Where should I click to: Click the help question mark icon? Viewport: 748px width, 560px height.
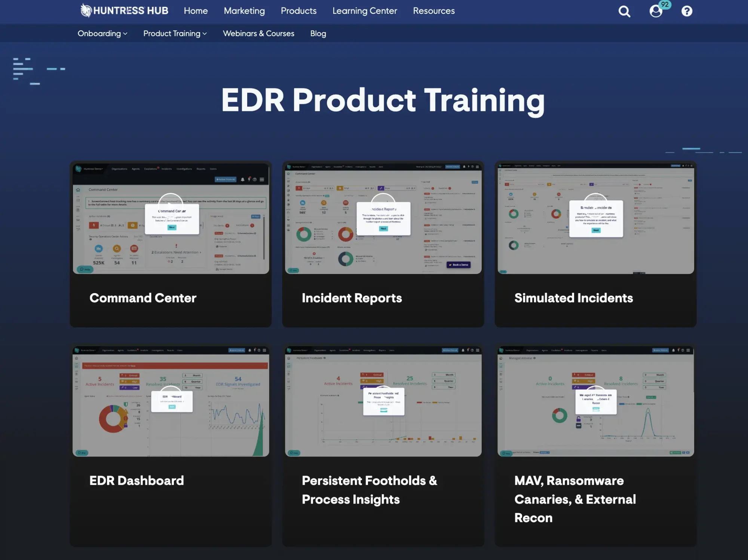click(687, 11)
